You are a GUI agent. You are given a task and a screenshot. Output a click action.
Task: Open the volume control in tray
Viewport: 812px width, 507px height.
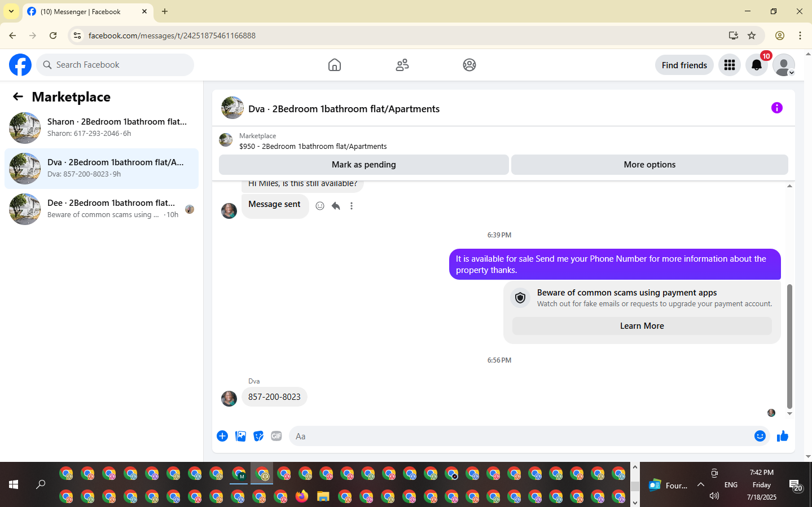(714, 496)
